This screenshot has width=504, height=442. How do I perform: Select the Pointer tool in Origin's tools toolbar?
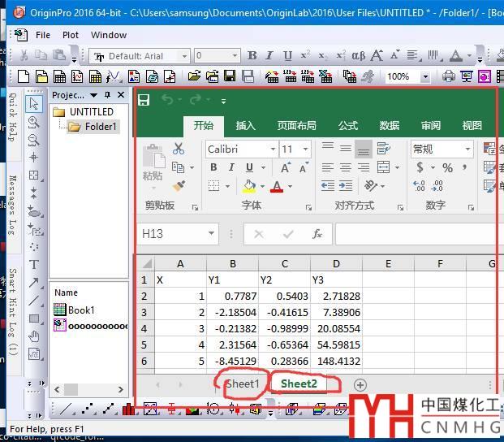click(x=34, y=104)
